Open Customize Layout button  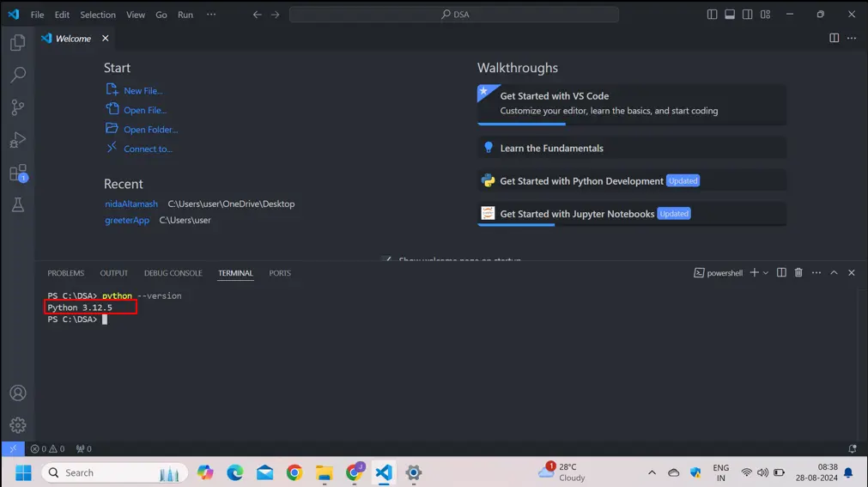(765, 15)
